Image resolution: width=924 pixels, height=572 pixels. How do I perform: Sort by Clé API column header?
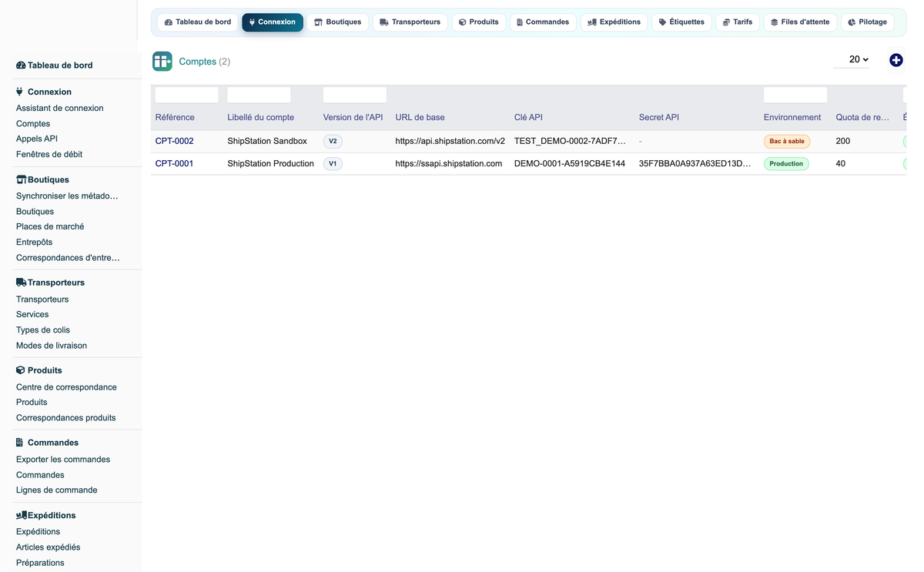[529, 118]
